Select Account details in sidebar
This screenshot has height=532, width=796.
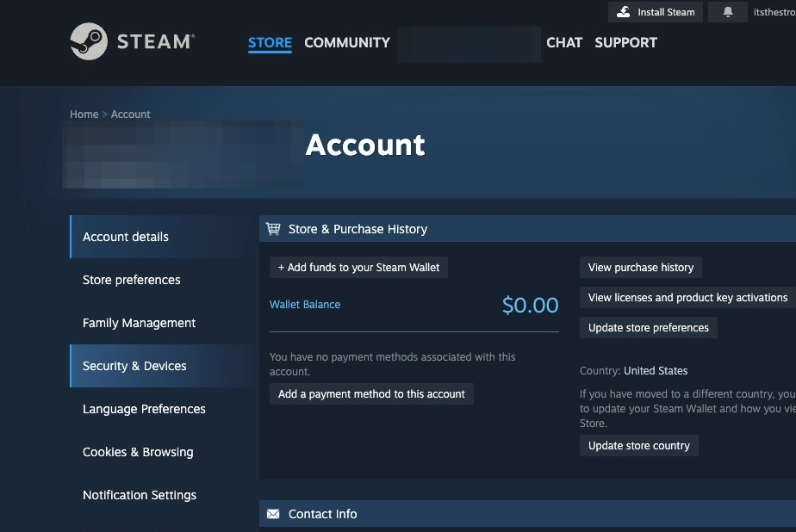pyautogui.click(x=126, y=237)
